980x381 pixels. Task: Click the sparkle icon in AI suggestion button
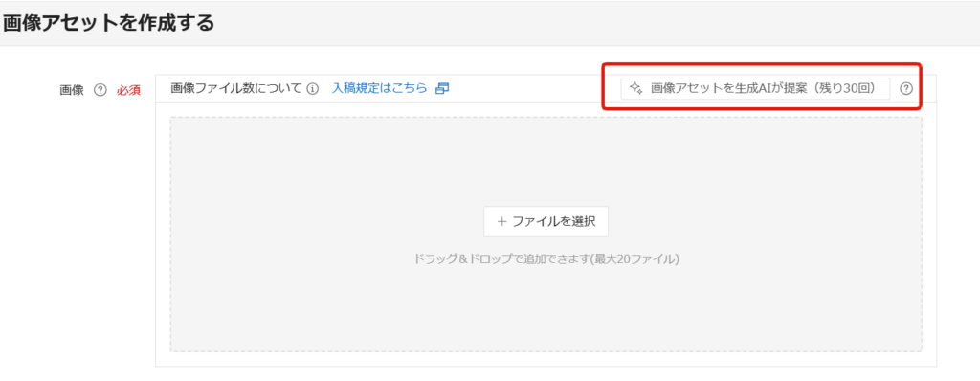pyautogui.click(x=635, y=88)
